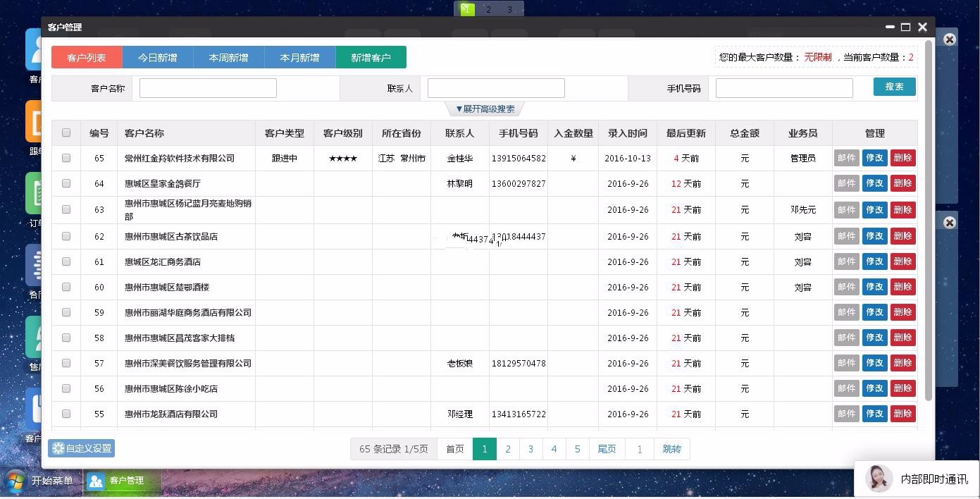This screenshot has width=980, height=499.
Task: Open the 内部即时通讯 chat avatar
Action: tap(879, 479)
